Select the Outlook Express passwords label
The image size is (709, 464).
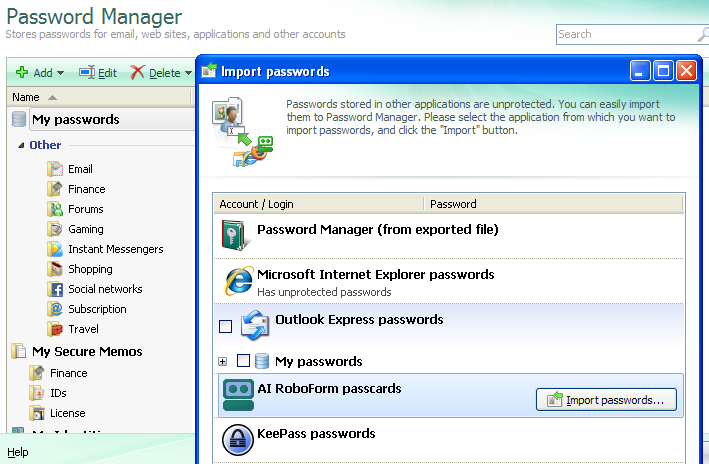(359, 320)
